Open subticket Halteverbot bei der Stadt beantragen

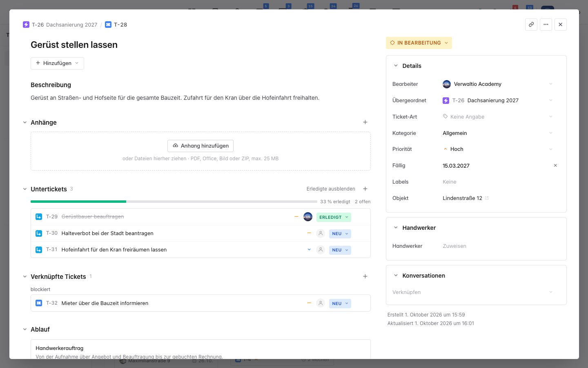point(107,233)
